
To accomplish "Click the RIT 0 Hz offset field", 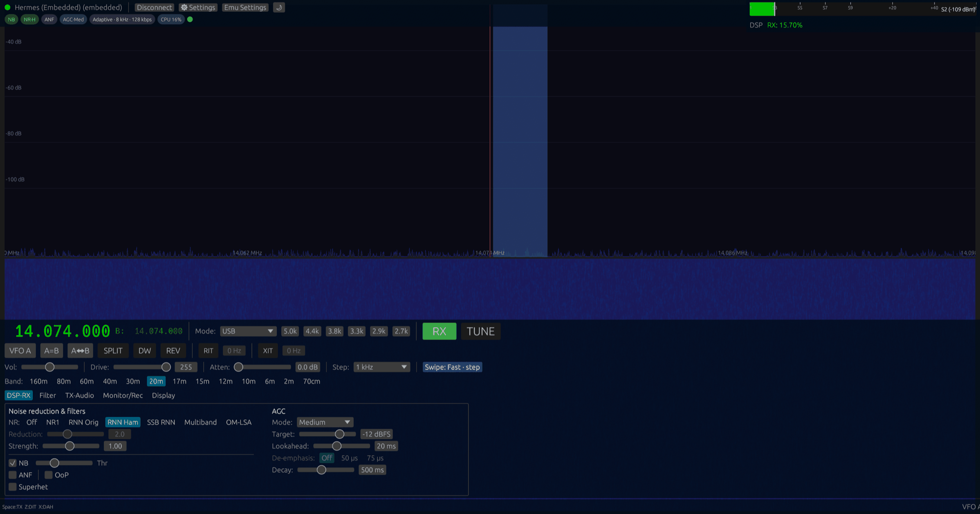I will pyautogui.click(x=234, y=351).
